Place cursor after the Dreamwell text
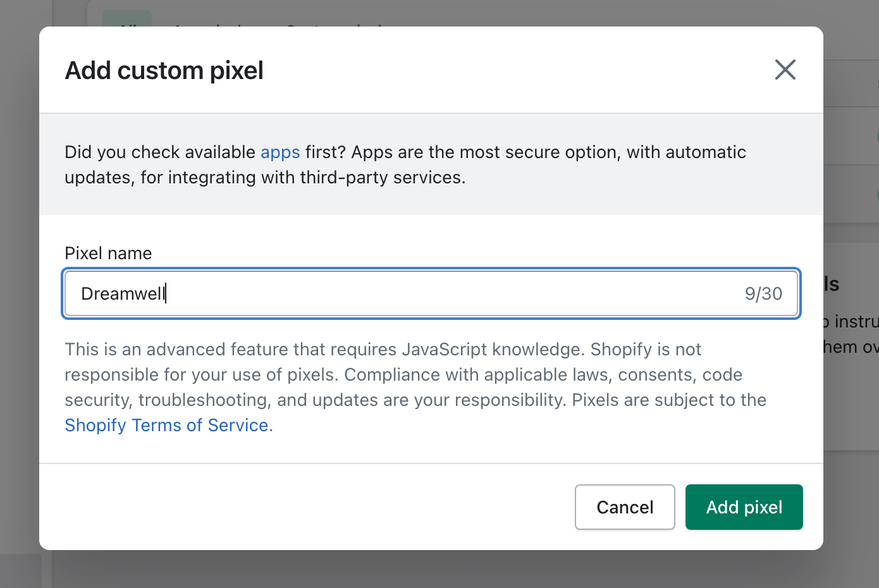Screen dimensions: 879x588 [166, 293]
